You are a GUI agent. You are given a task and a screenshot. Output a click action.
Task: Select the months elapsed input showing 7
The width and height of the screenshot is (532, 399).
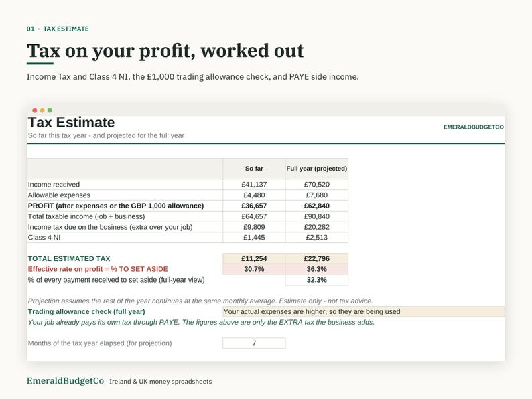[x=254, y=343]
